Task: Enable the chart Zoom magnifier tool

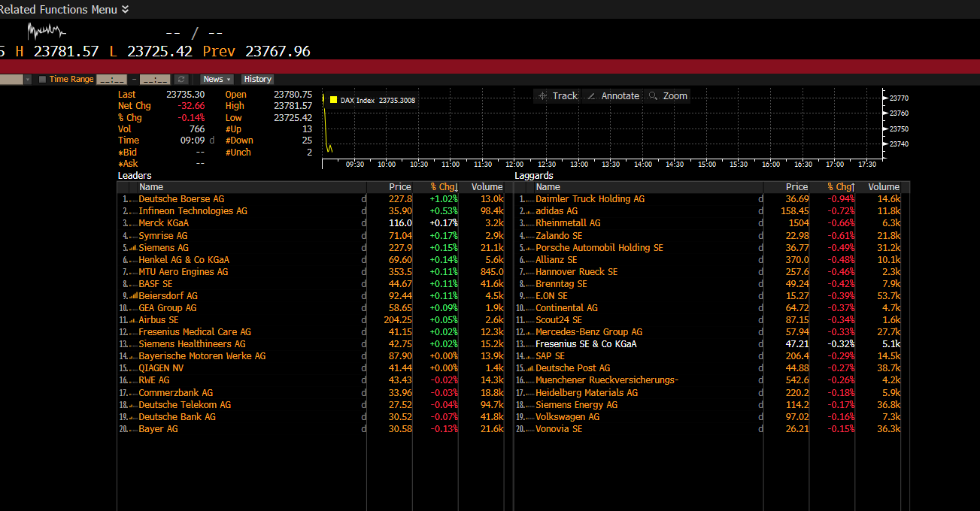Action: point(667,96)
